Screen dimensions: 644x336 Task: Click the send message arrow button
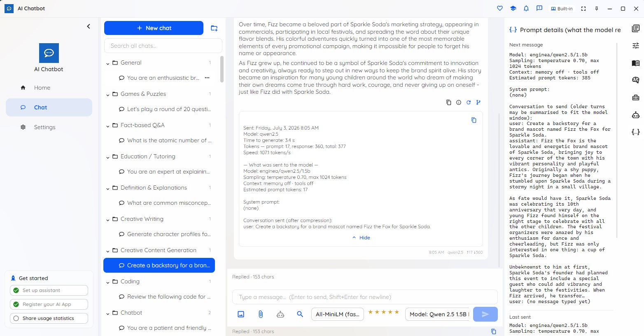coord(485,314)
